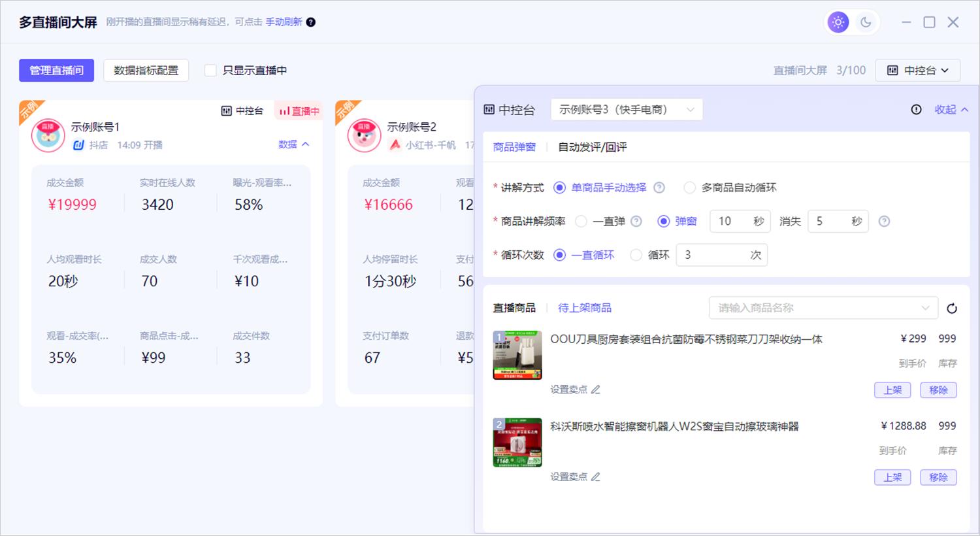Screen dimensions: 980x536
Task: Click the 人均观看时长 value 20秒
Action: point(63,281)
